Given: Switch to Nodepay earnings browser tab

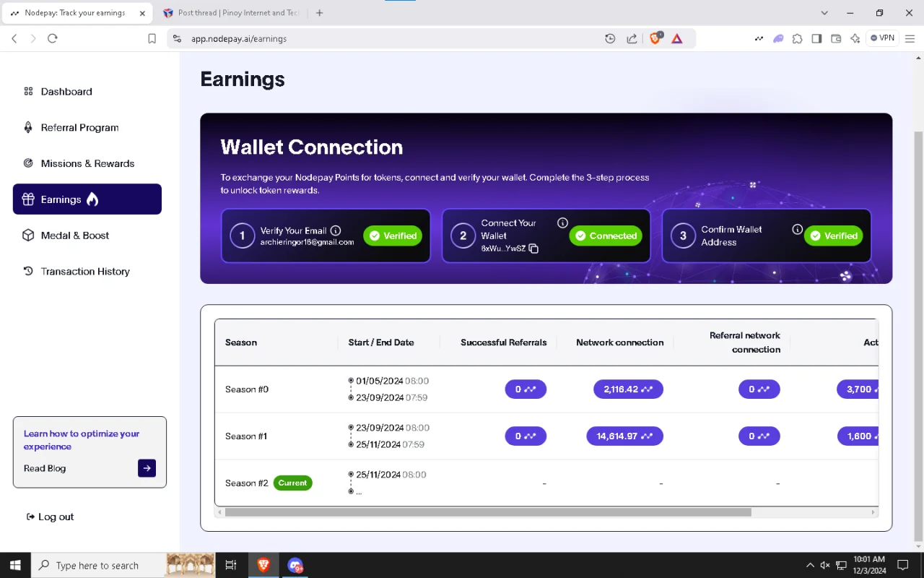Looking at the screenshot, I should (x=75, y=13).
